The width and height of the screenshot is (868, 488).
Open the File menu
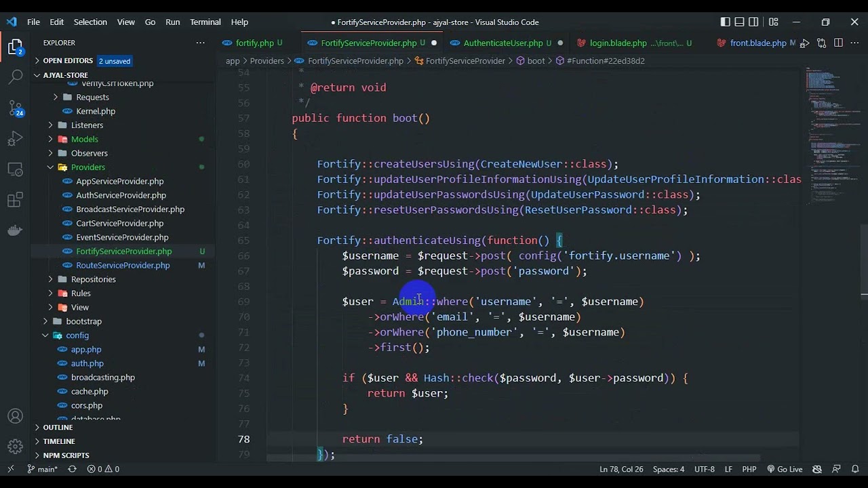33,22
